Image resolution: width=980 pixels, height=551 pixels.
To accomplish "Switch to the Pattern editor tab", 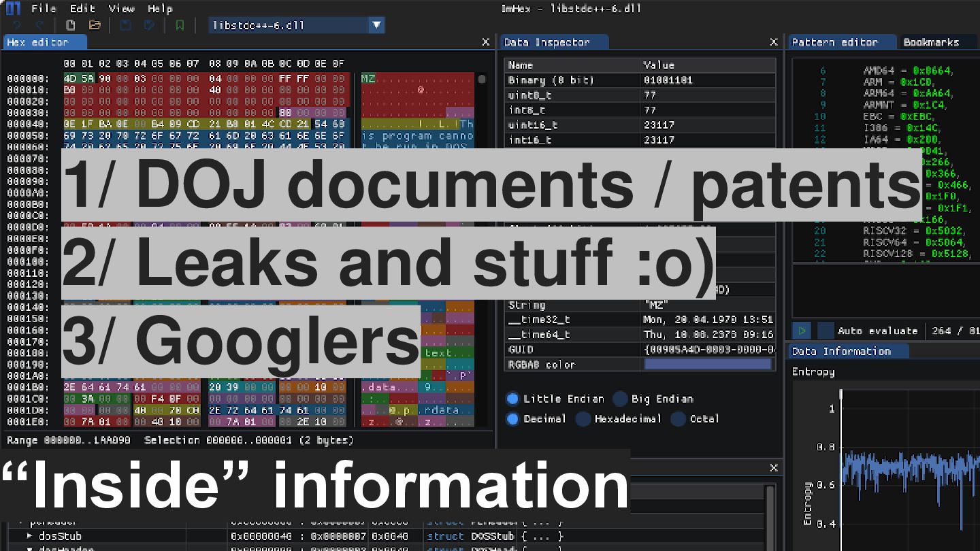I will (843, 42).
